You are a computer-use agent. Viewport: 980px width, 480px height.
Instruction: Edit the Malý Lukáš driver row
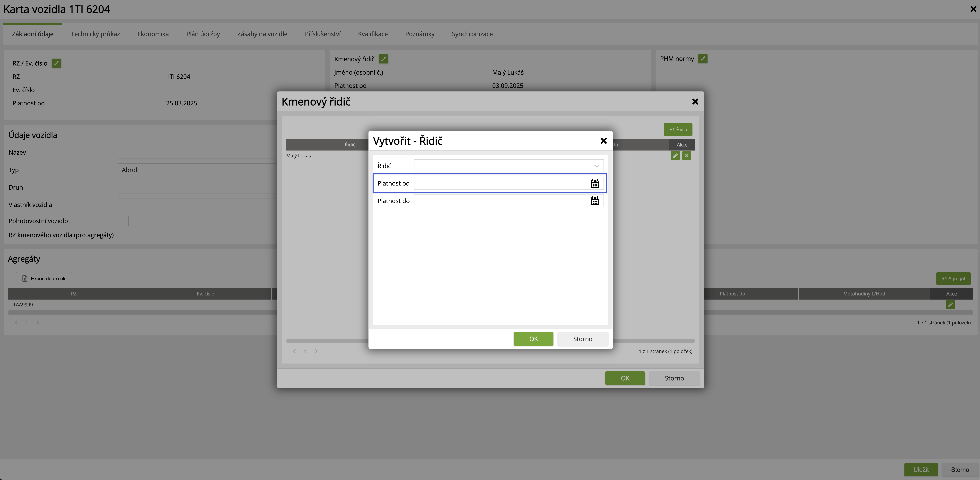click(675, 156)
